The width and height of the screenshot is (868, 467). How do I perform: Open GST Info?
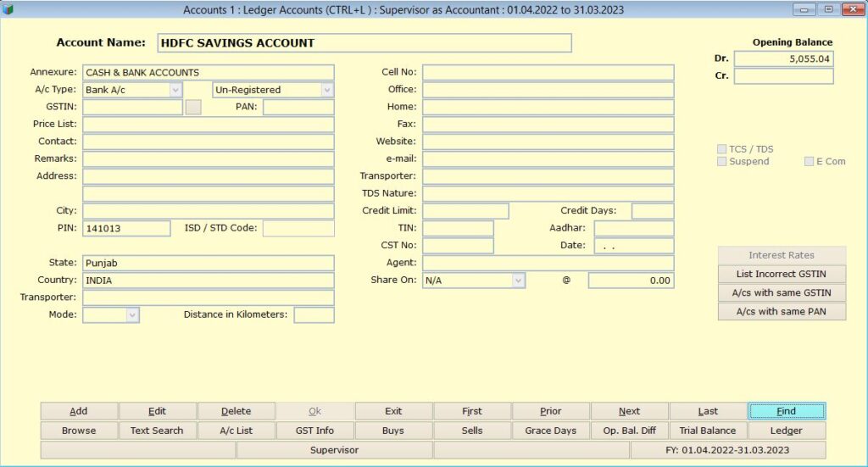pos(314,431)
